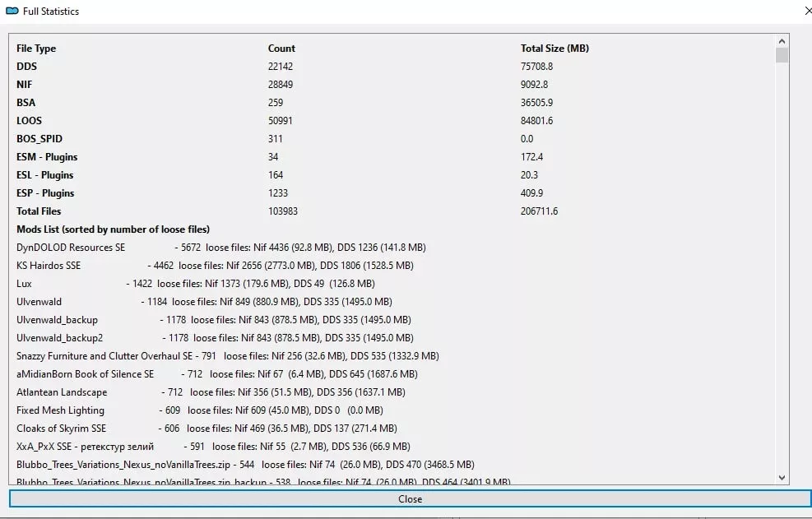Select Blubbo_Trees_Variations_Nexus_noVanillaTrees.zip with 544 files
The image size is (812, 519).
pyautogui.click(x=245, y=466)
